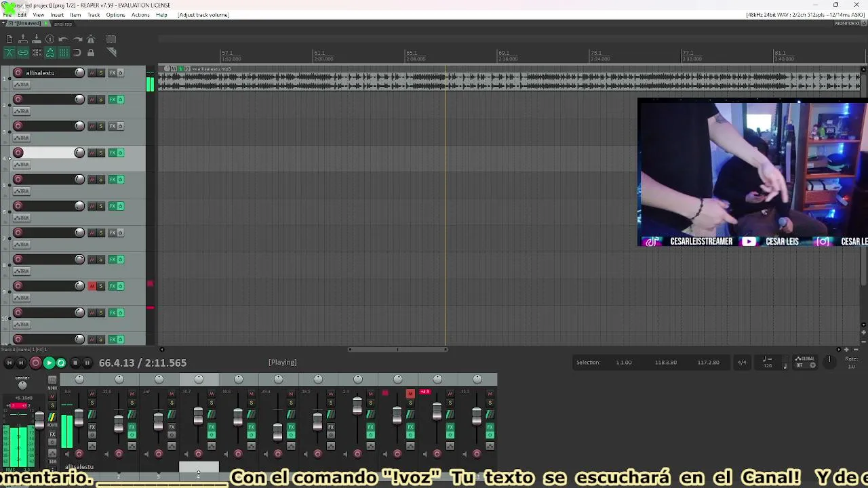Open TRIM envelope button on allisalestu track

(x=22, y=85)
